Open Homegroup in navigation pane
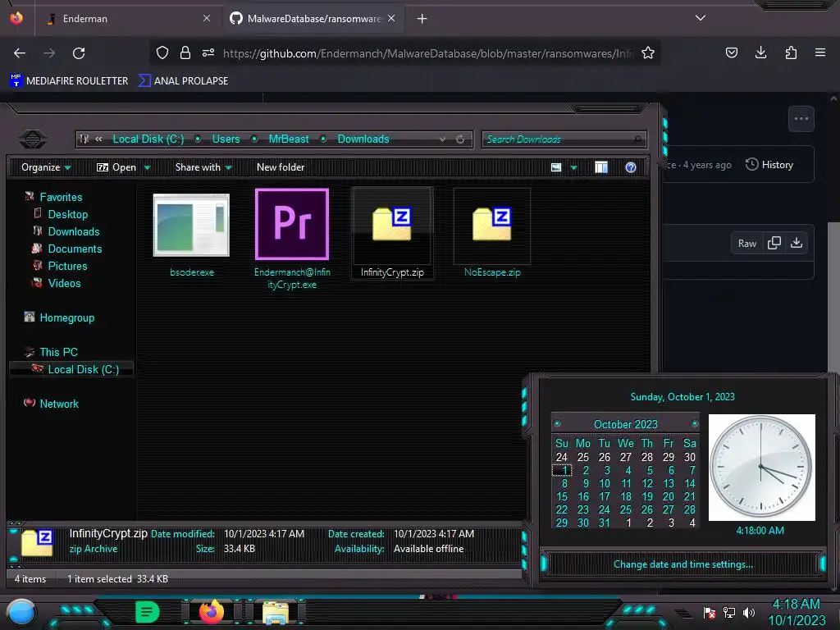This screenshot has height=630, width=840. coord(66,317)
